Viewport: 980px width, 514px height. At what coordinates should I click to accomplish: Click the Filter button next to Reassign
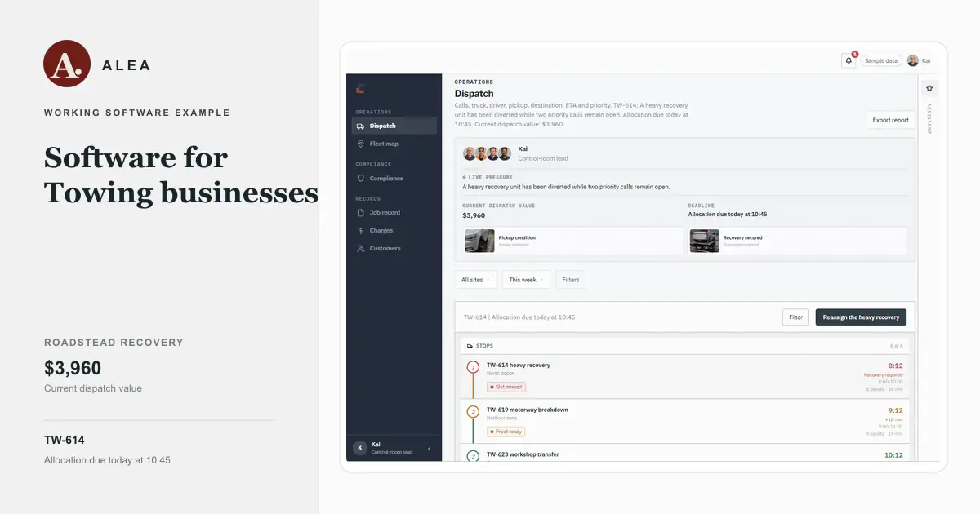point(795,317)
